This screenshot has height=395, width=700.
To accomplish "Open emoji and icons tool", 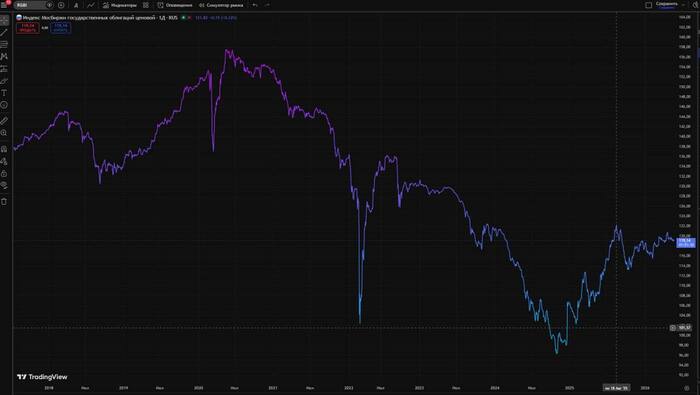I will pyautogui.click(x=4, y=105).
